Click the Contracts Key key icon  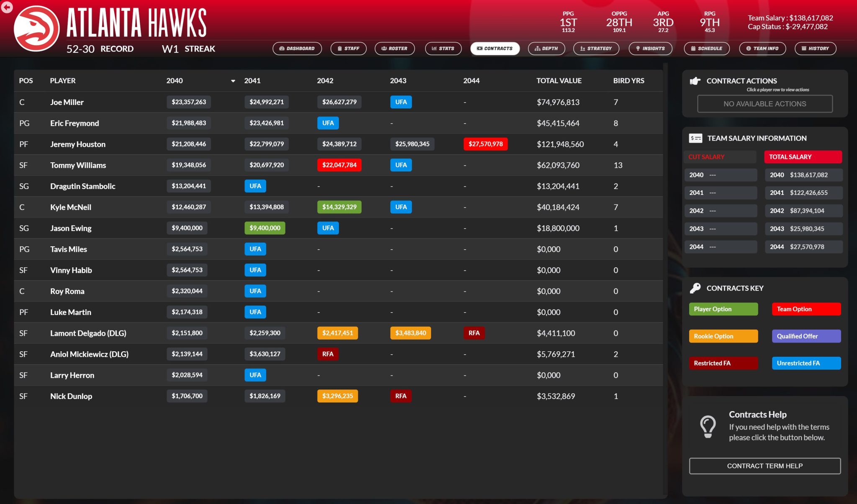(695, 288)
